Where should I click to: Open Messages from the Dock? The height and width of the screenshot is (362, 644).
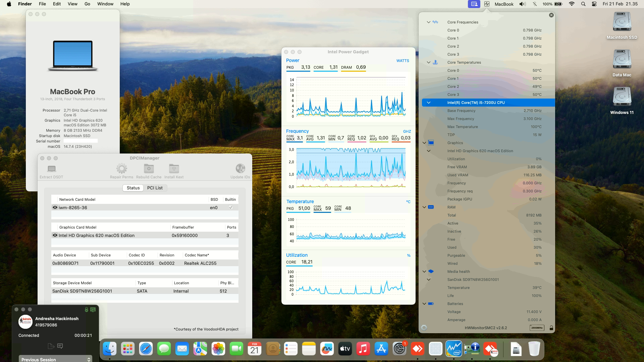164,349
